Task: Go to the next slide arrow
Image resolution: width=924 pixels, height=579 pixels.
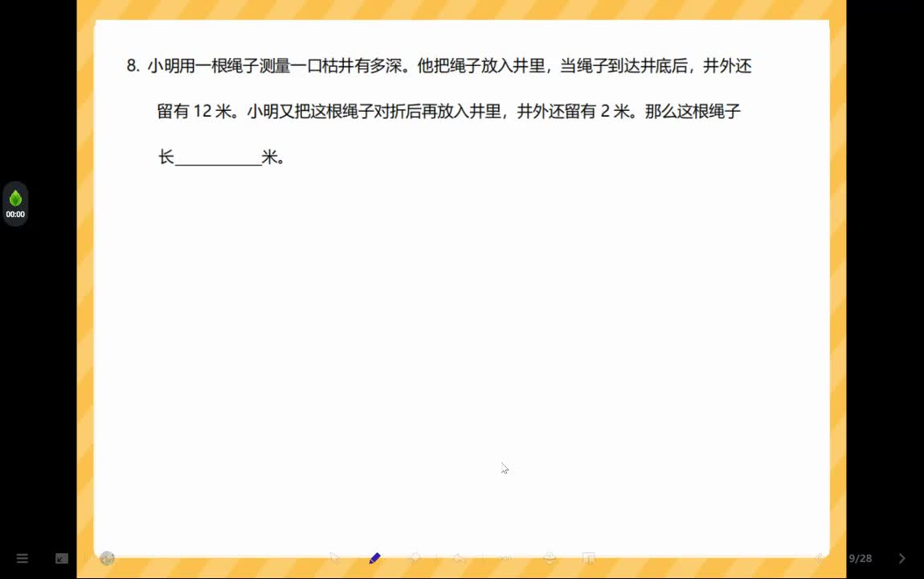Action: click(902, 558)
